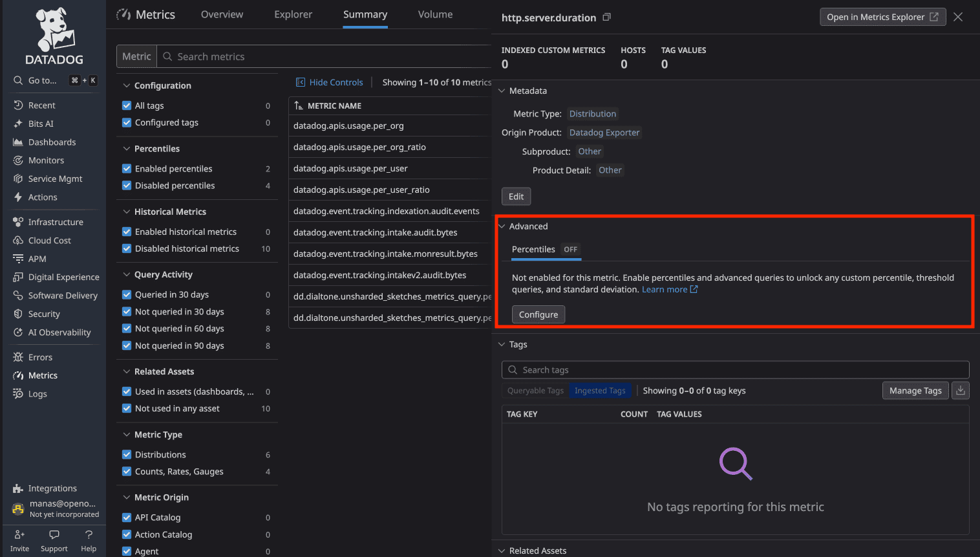Collapse the Metadata section

pyautogui.click(x=502, y=91)
